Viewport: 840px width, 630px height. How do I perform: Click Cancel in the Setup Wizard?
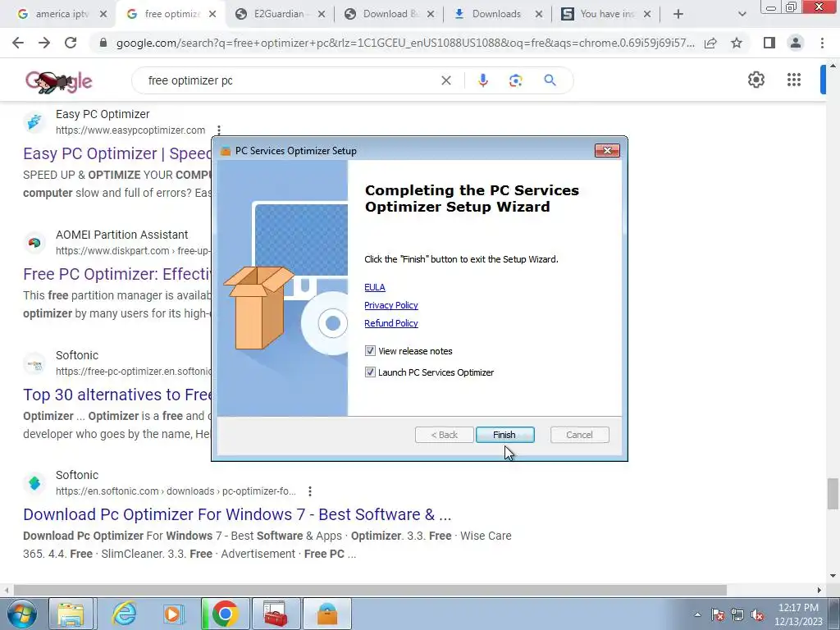(579, 435)
